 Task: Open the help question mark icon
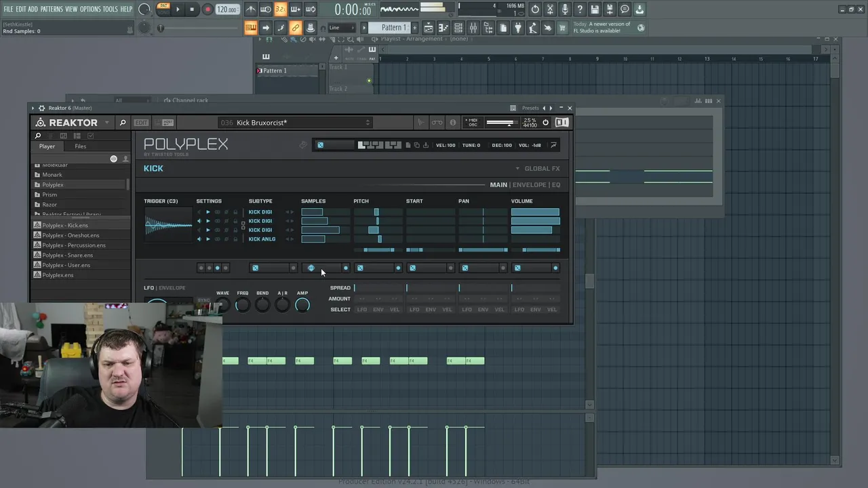coord(580,9)
